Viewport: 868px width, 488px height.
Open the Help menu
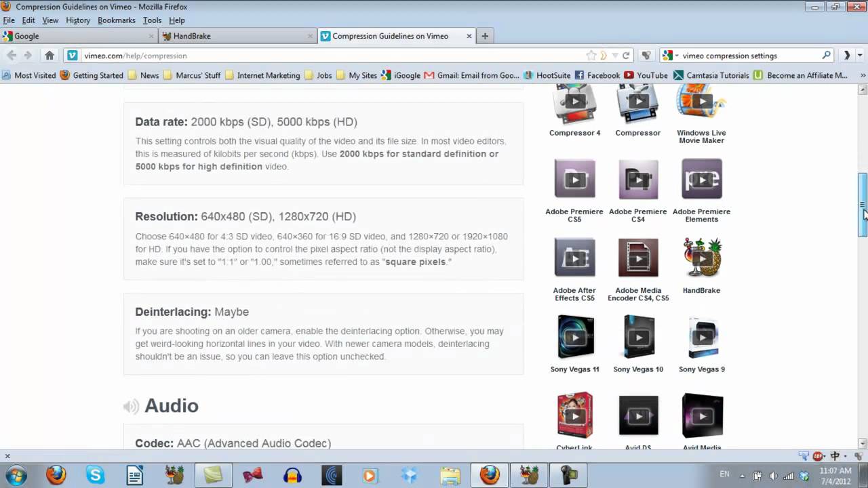(x=176, y=20)
